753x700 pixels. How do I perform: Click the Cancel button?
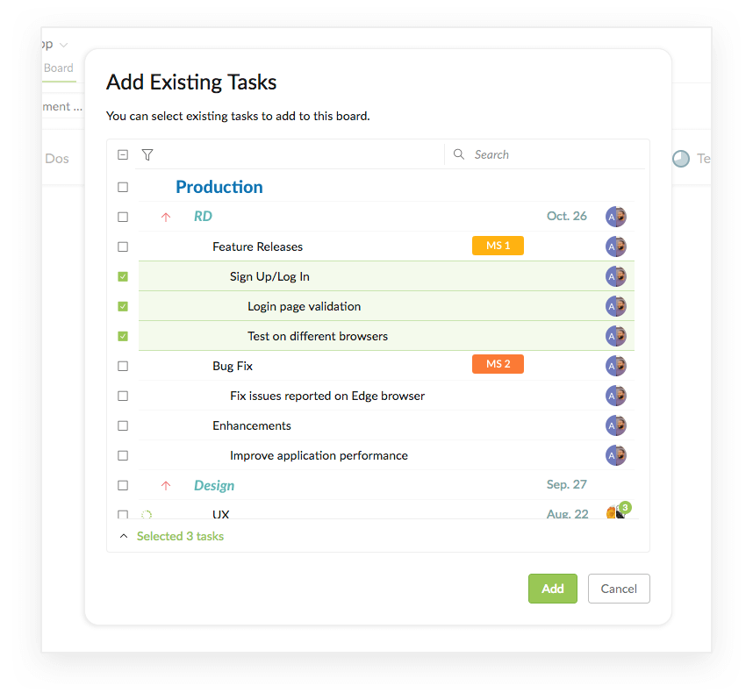tap(619, 589)
